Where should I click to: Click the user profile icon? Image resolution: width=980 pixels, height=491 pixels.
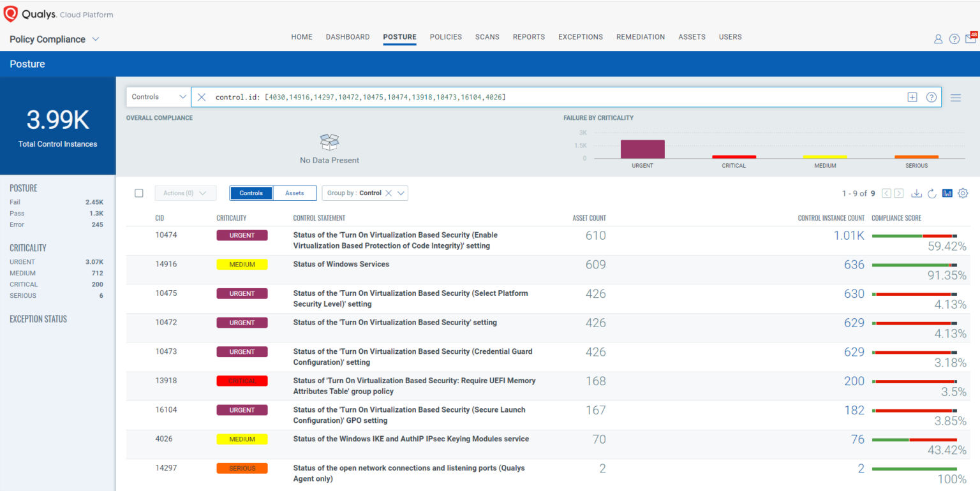point(938,38)
